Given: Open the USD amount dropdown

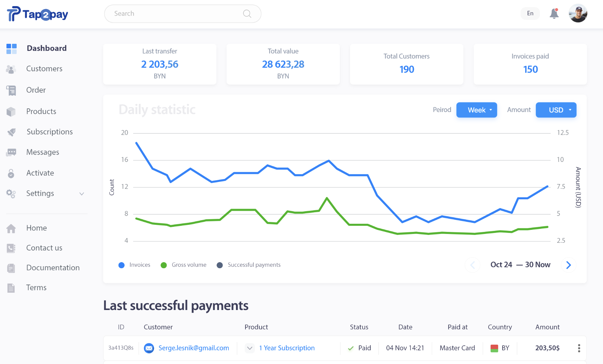Looking at the screenshot, I should click(556, 110).
